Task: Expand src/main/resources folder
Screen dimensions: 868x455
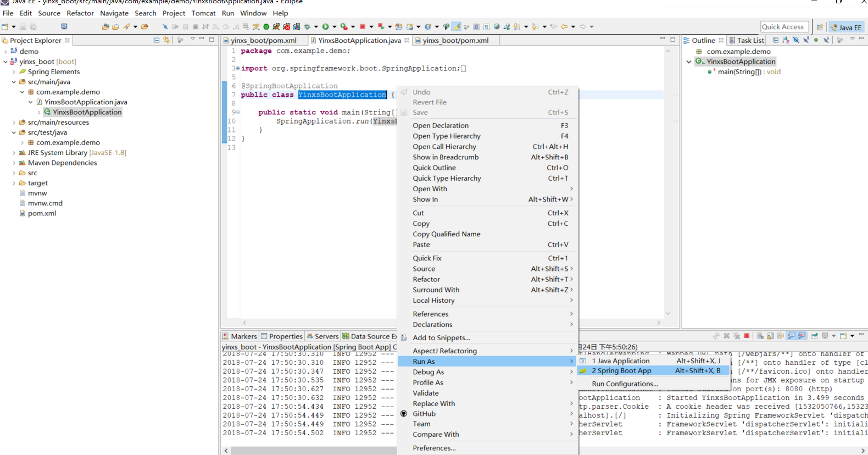Action: point(14,122)
